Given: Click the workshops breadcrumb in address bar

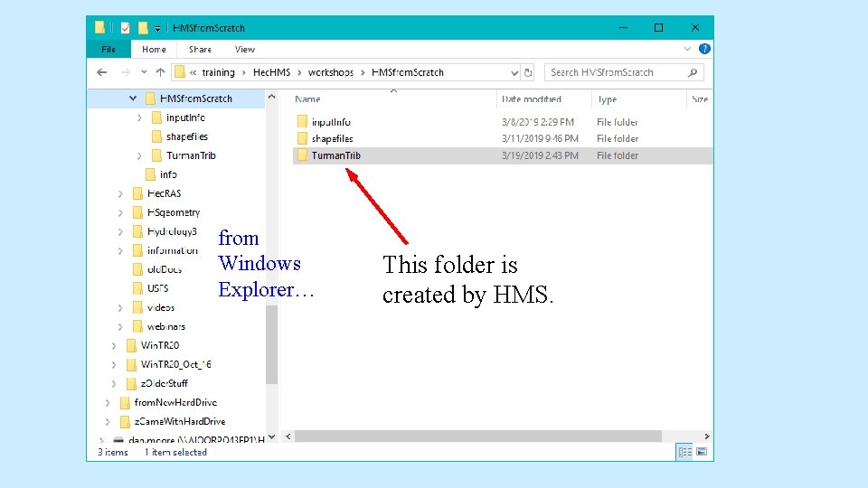Looking at the screenshot, I should pyautogui.click(x=331, y=72).
